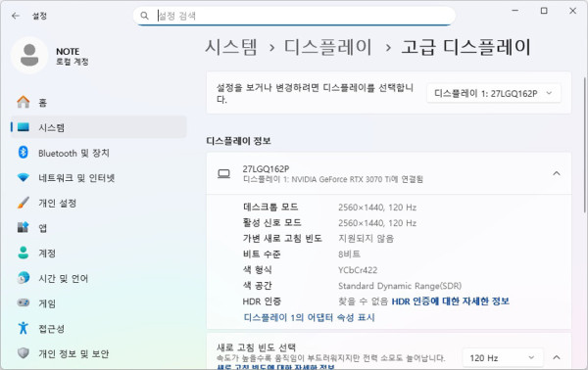The image size is (588, 370).
Task: Click the 시스템 monitor icon in the sidebar
Action: [24, 127]
